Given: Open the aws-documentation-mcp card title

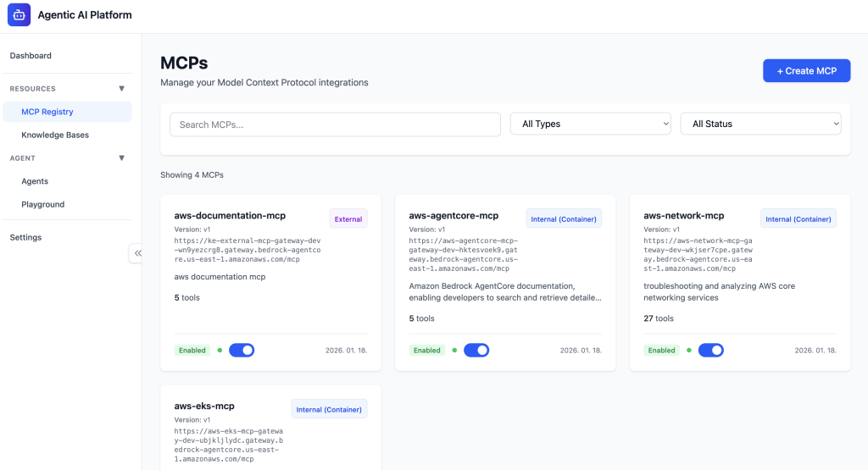Looking at the screenshot, I should [230, 216].
